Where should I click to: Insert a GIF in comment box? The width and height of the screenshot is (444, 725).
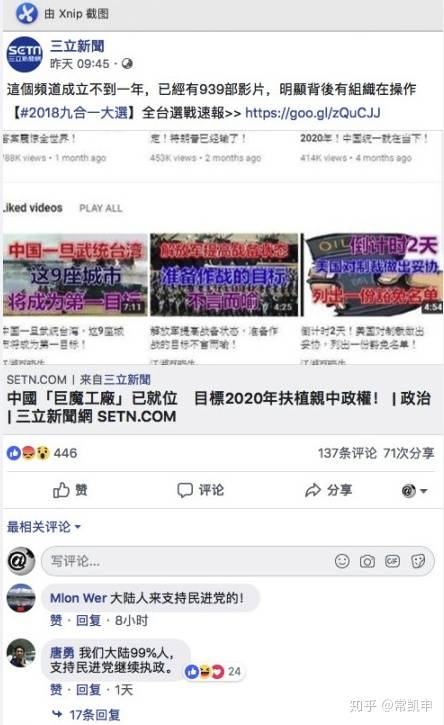click(392, 561)
